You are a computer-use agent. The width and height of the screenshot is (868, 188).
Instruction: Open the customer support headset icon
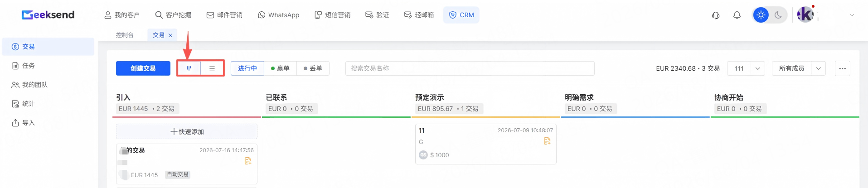pyautogui.click(x=716, y=15)
